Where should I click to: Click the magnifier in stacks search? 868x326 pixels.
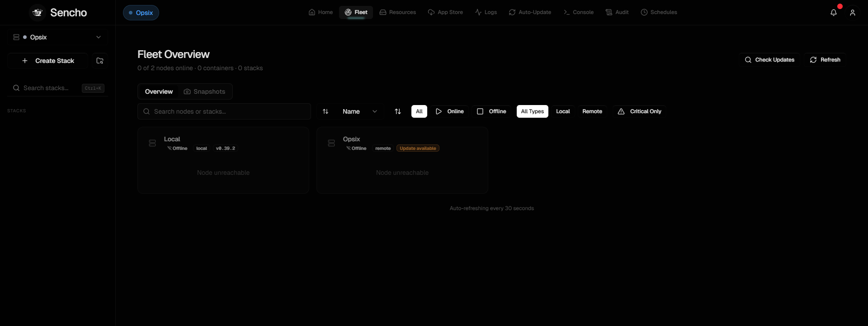click(16, 88)
